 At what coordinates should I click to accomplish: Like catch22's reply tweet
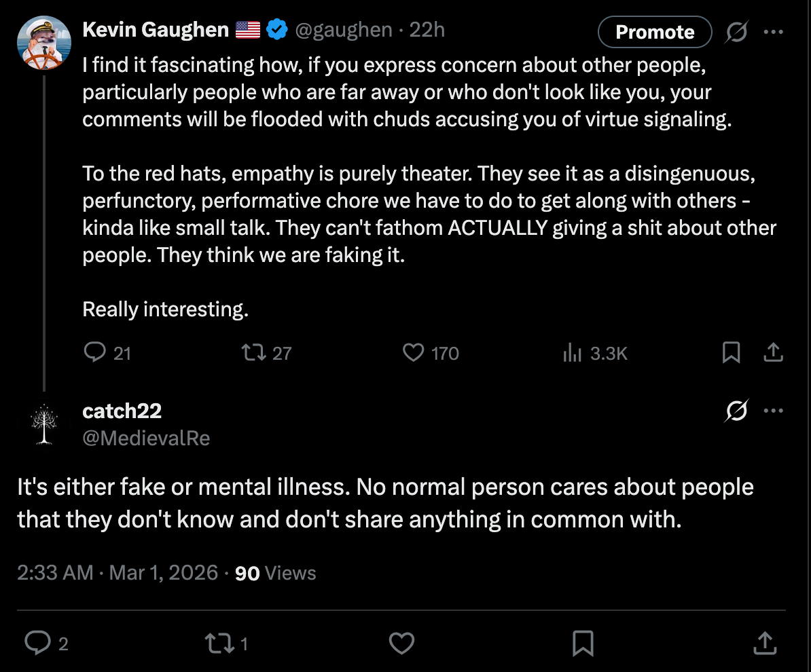[401, 642]
